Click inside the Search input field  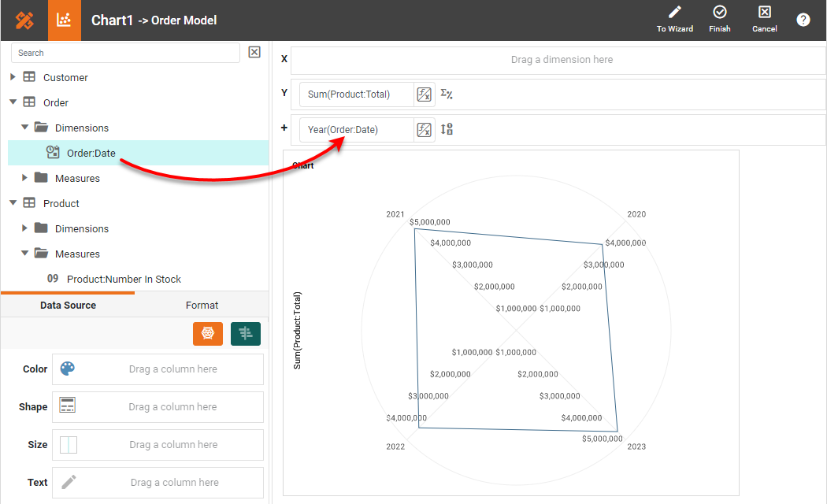pos(126,53)
